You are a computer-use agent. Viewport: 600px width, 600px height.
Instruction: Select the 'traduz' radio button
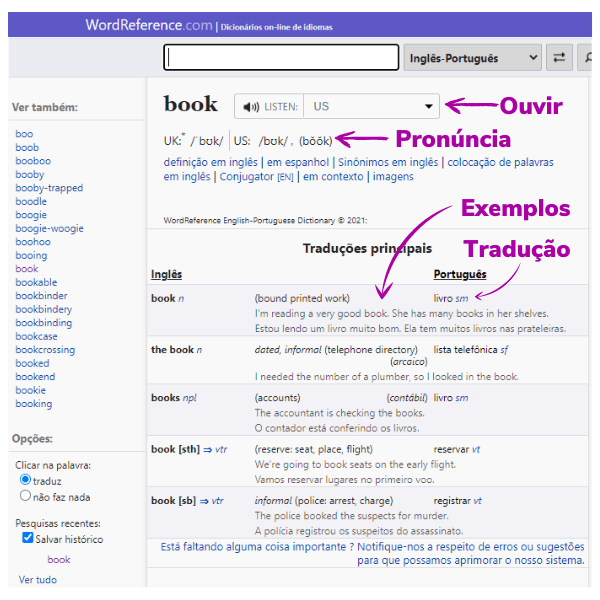tap(26, 480)
